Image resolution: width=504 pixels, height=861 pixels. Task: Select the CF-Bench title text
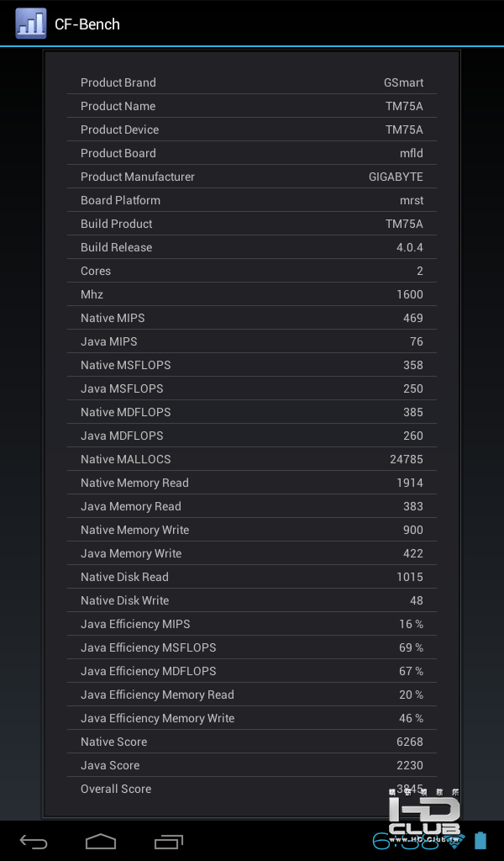(87, 24)
